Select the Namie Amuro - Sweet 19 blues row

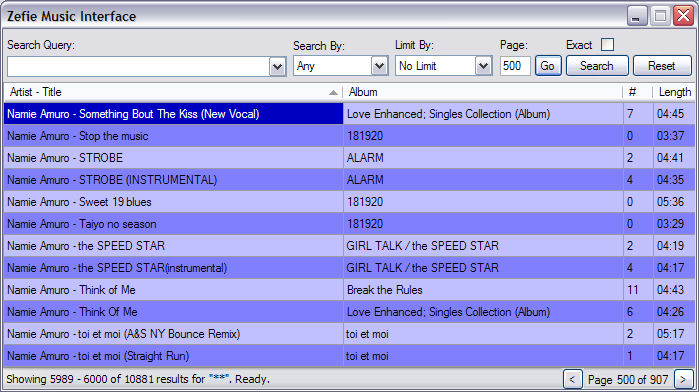click(349, 202)
